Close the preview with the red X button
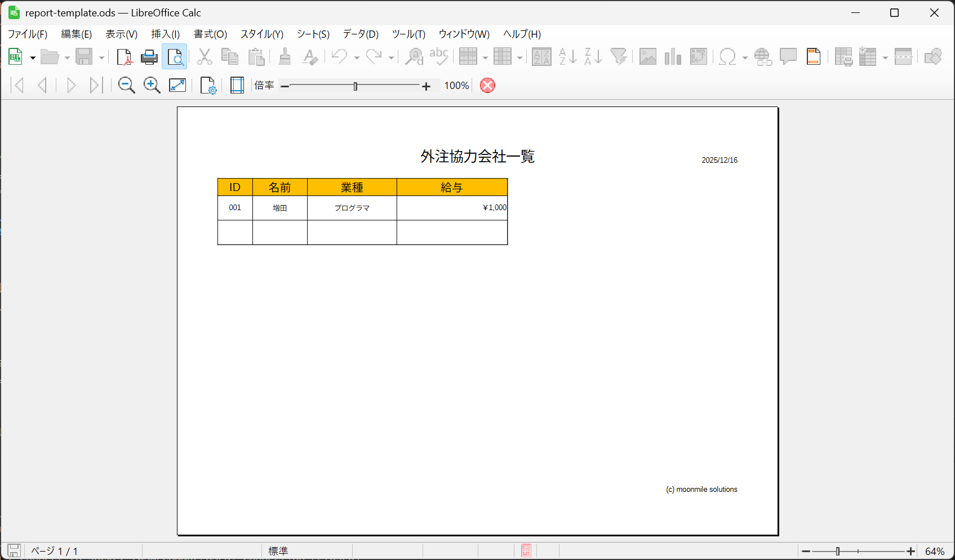The height and width of the screenshot is (560, 955). 487,86
